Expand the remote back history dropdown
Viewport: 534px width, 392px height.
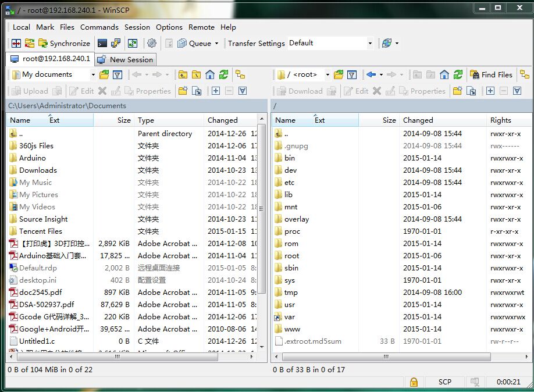[381, 74]
